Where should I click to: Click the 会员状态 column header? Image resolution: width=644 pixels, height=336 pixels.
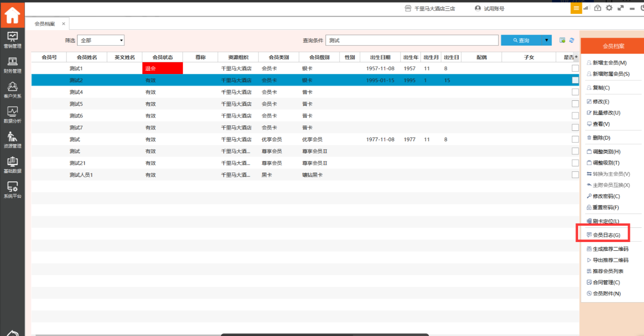(x=162, y=57)
